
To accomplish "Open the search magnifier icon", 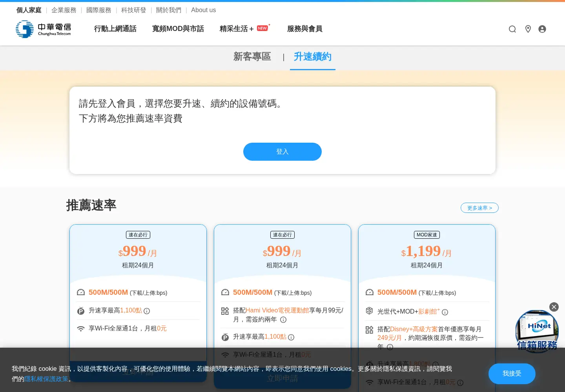I will coord(512,29).
